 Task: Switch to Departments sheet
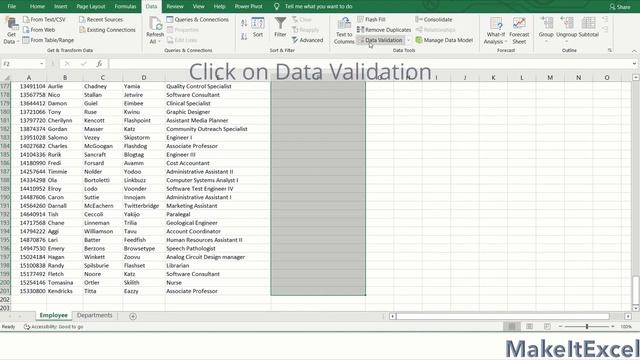tap(95, 315)
